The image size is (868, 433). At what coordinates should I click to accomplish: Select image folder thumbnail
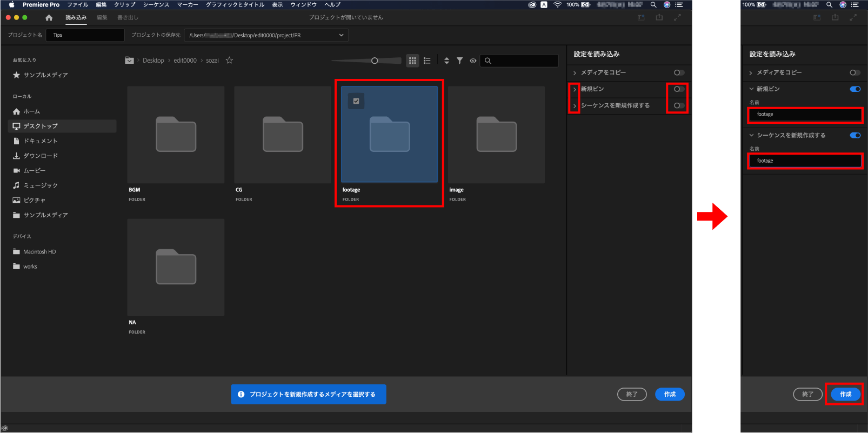coord(496,135)
